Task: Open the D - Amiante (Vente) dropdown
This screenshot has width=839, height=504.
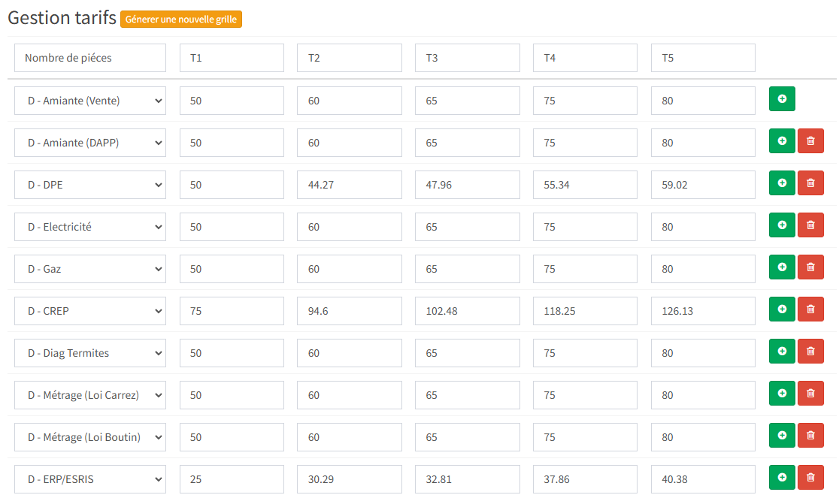Action: (x=90, y=101)
